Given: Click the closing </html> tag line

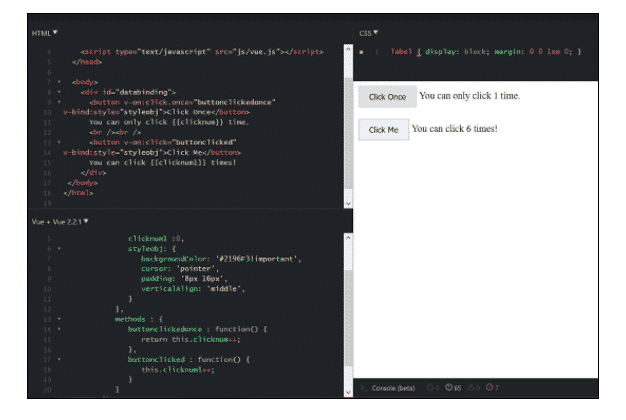Looking at the screenshot, I should coord(78,193).
